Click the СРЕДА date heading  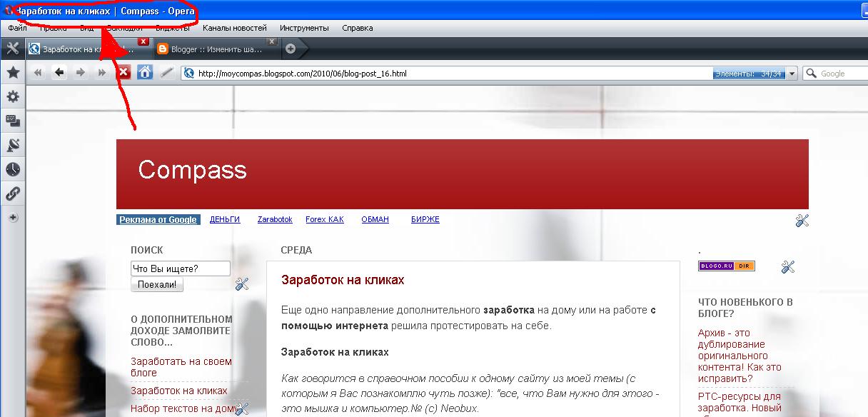296,251
